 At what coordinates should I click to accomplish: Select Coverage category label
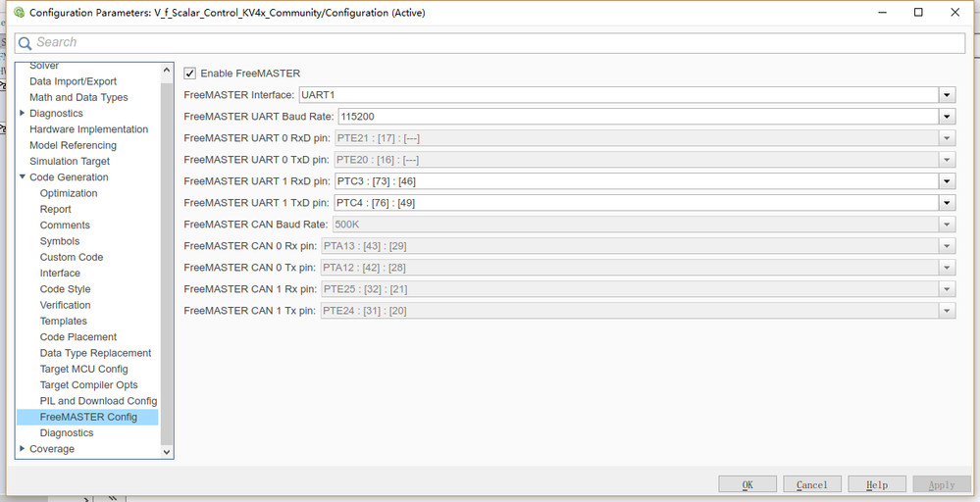pyautogui.click(x=52, y=449)
